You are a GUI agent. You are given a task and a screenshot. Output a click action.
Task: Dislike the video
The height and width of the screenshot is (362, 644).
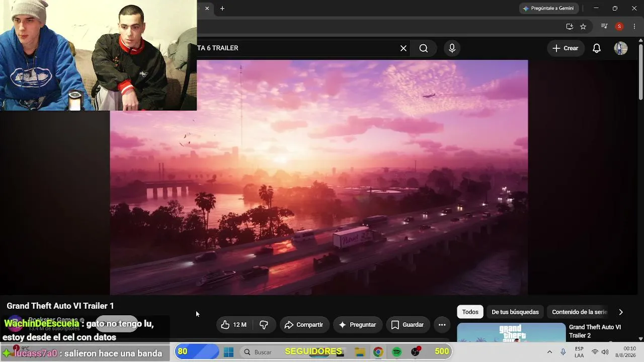[x=264, y=325]
